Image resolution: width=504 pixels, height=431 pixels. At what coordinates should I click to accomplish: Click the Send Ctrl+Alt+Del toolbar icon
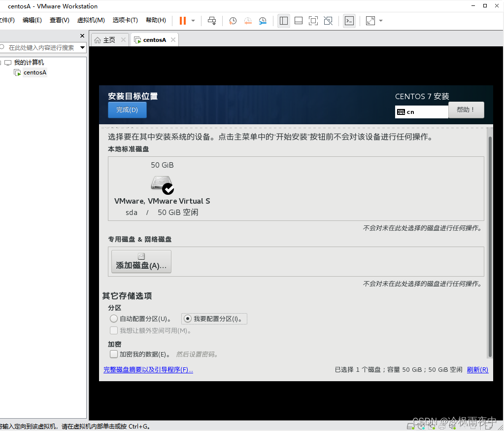tap(212, 21)
